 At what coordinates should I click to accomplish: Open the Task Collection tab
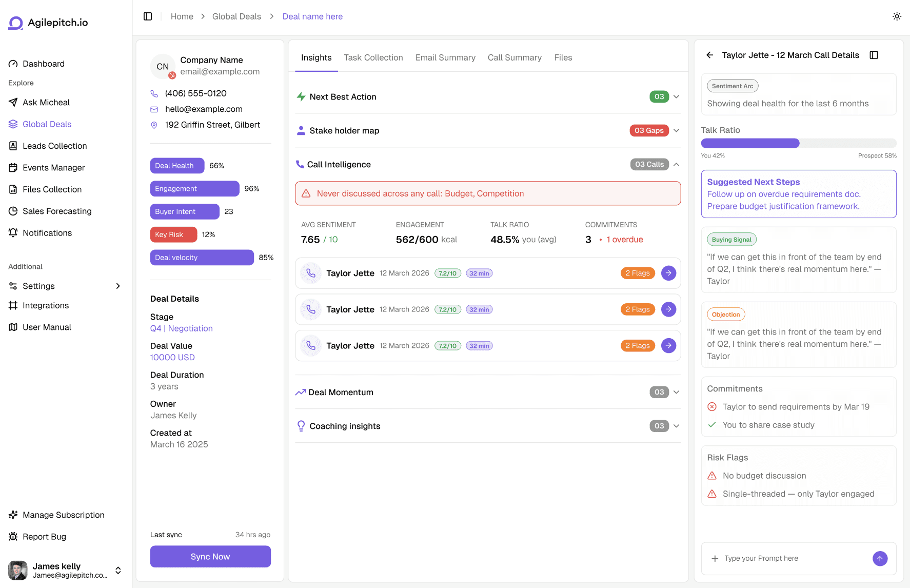pyautogui.click(x=373, y=57)
